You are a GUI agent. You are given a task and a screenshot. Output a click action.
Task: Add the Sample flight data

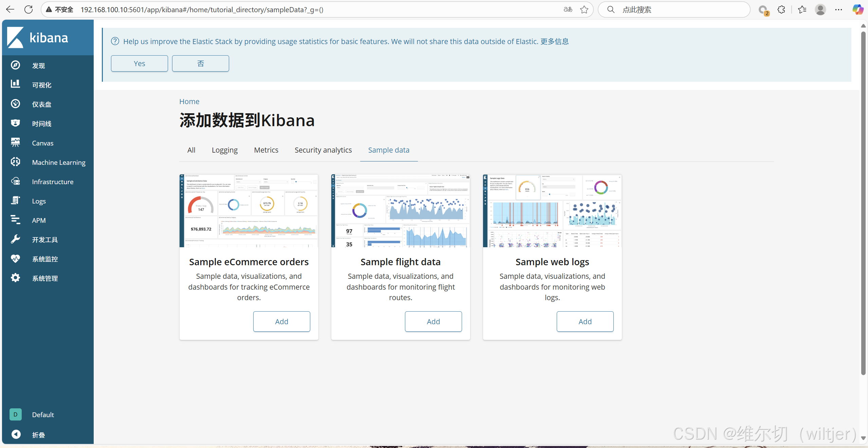click(x=433, y=322)
